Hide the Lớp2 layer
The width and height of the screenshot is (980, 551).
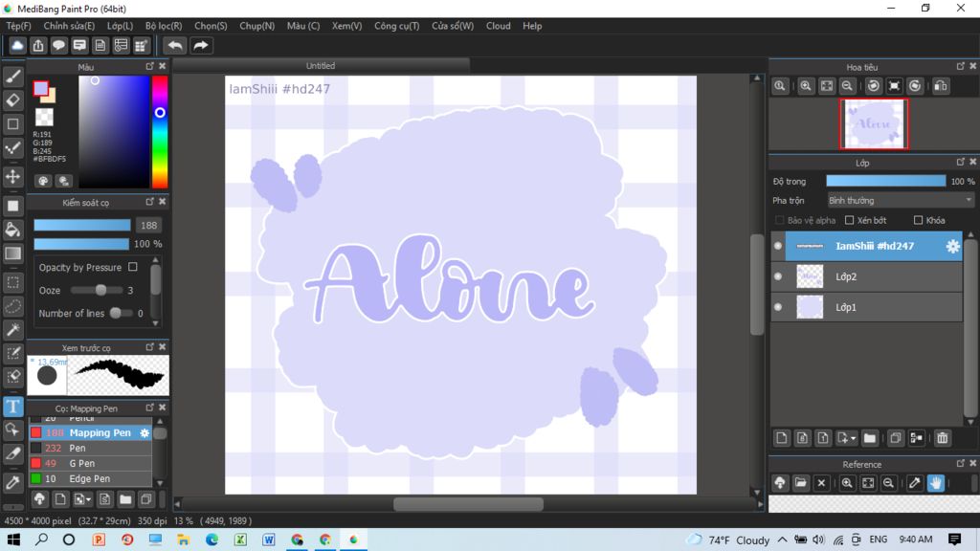click(778, 276)
